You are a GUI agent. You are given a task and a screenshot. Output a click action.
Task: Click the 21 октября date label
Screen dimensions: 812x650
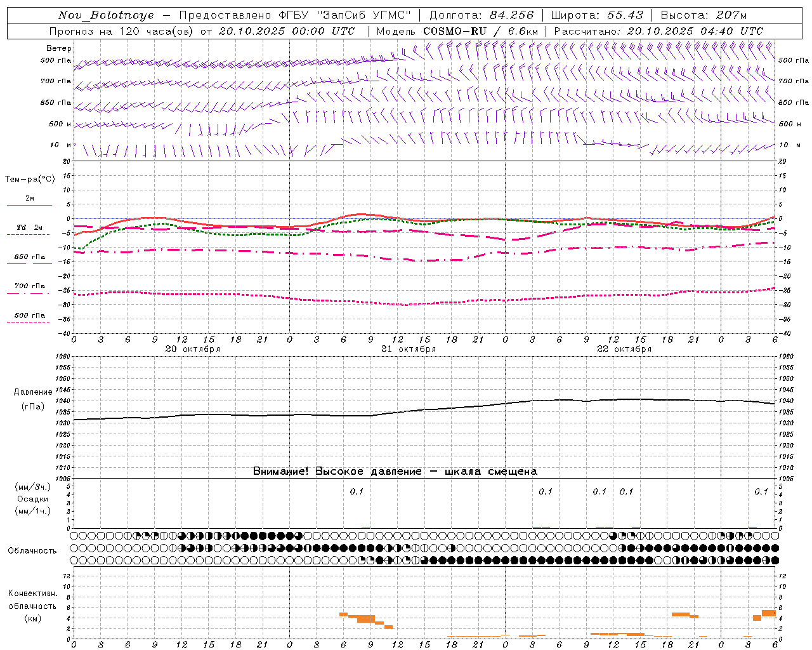pyautogui.click(x=409, y=349)
